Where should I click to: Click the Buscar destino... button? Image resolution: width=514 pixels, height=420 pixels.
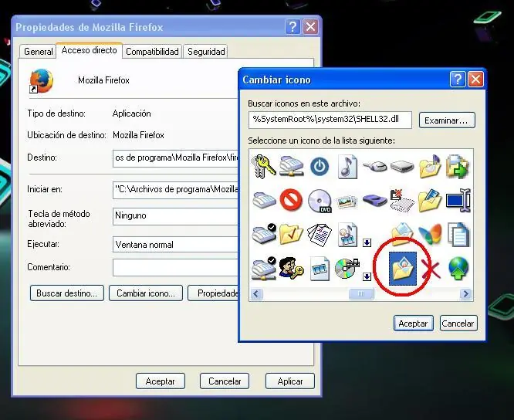[x=67, y=293]
